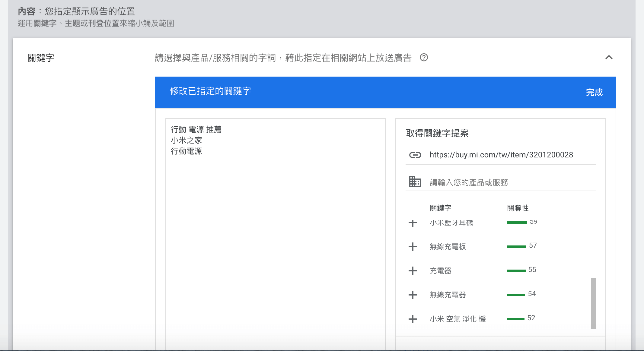Click the URL field with buy.mi.com address

click(501, 155)
